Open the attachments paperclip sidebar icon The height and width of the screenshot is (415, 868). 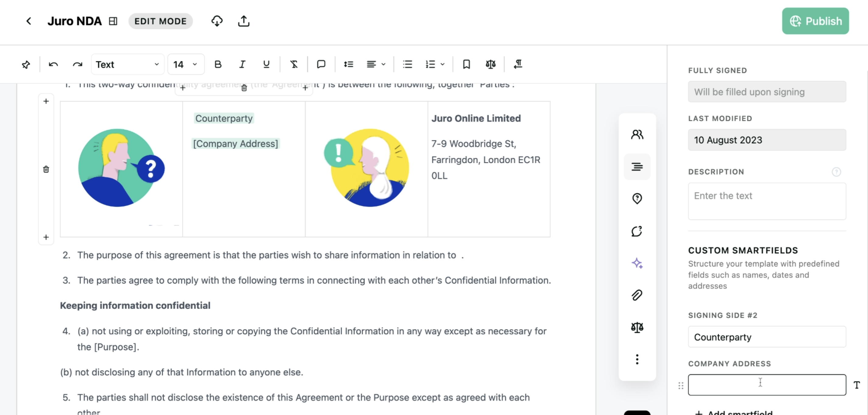click(x=637, y=295)
